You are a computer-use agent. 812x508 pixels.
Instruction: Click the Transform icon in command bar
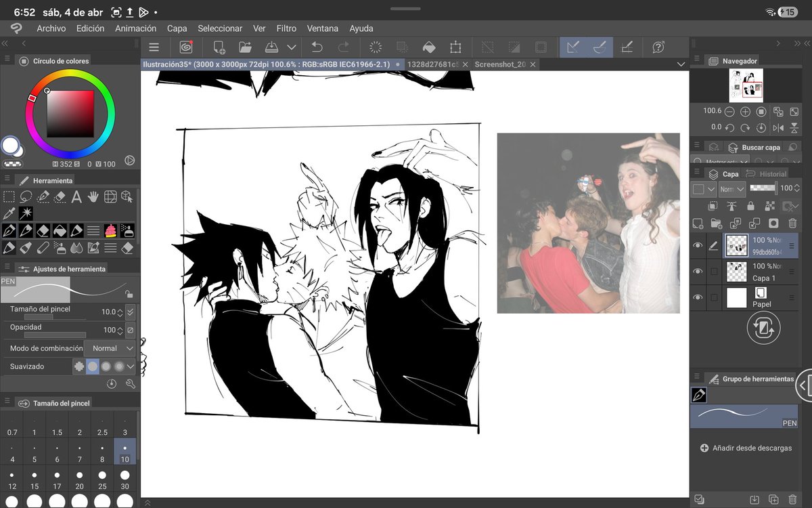coord(456,47)
